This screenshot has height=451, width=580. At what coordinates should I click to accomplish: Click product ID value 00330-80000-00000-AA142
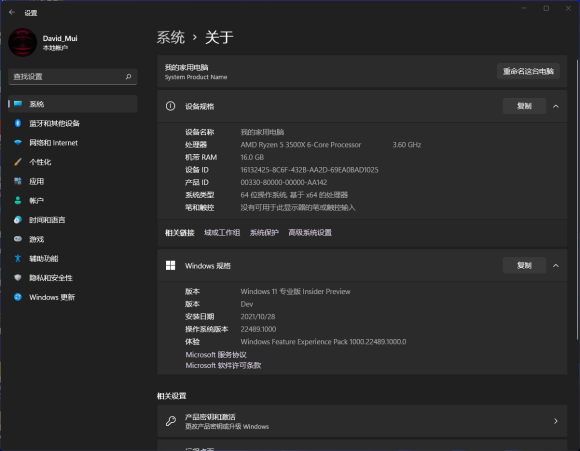click(284, 182)
